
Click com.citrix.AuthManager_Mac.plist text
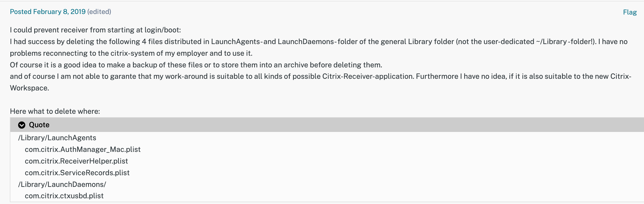[x=83, y=150]
